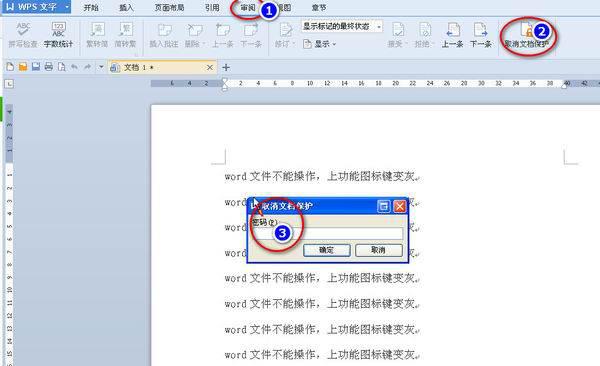Close the 取消文档保护 dialog with red X
This screenshot has height=366, width=600.
399,206
